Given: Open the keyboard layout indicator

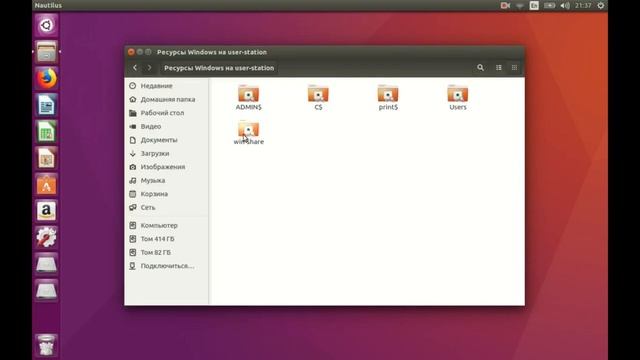Looking at the screenshot, I should point(534,5).
